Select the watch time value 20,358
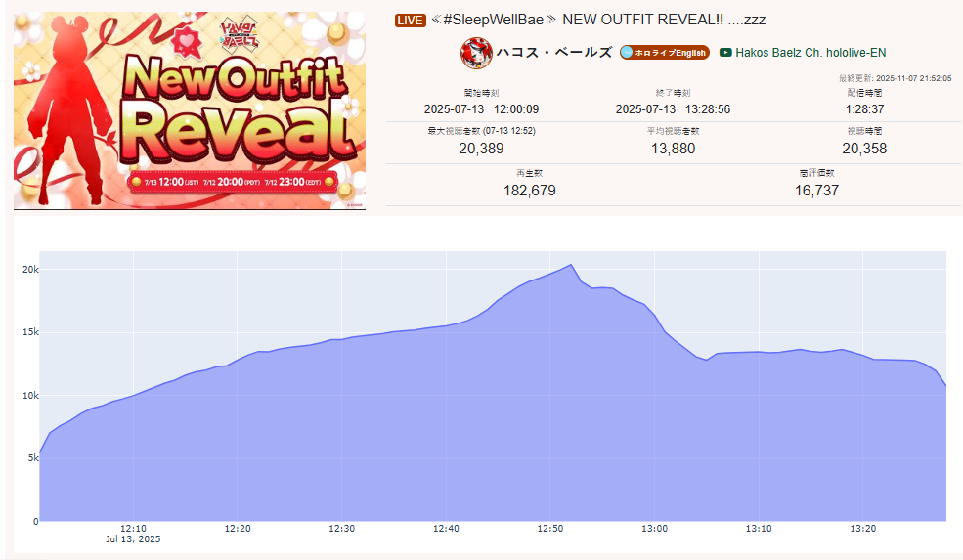 coord(864,149)
